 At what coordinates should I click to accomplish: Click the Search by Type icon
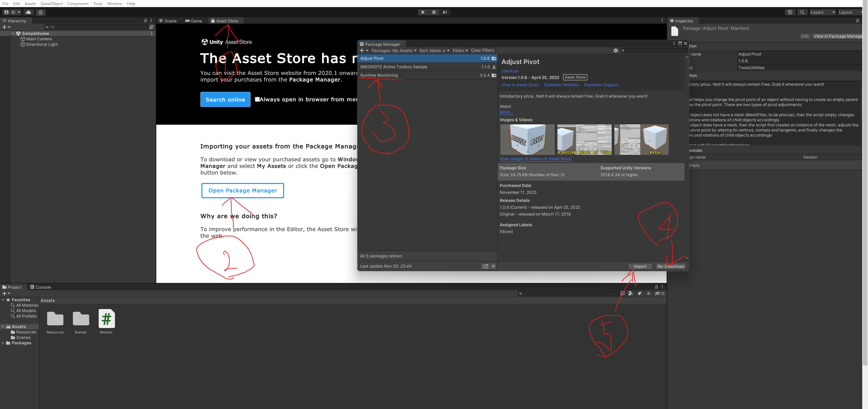(x=631, y=293)
